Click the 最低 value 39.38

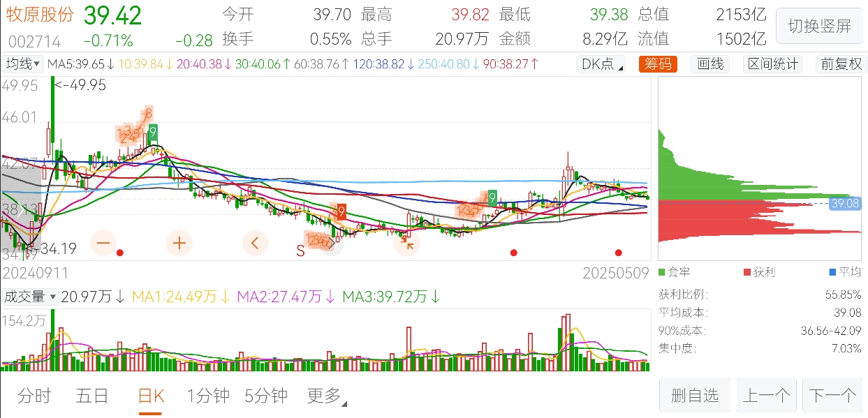point(609,15)
